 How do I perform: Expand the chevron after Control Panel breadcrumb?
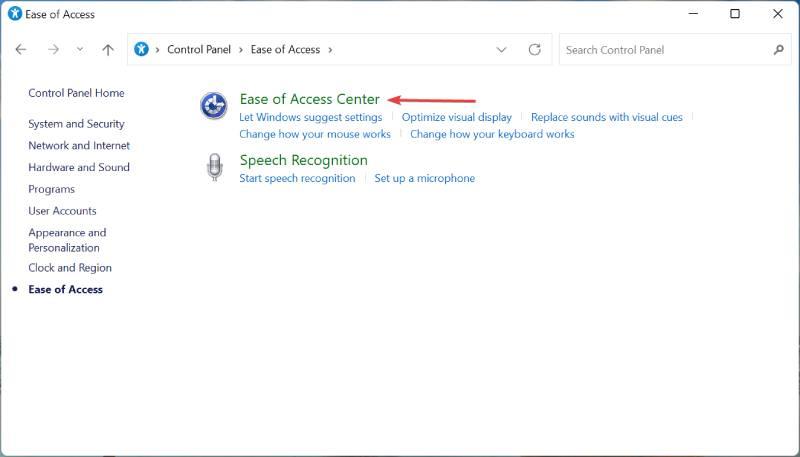click(241, 49)
